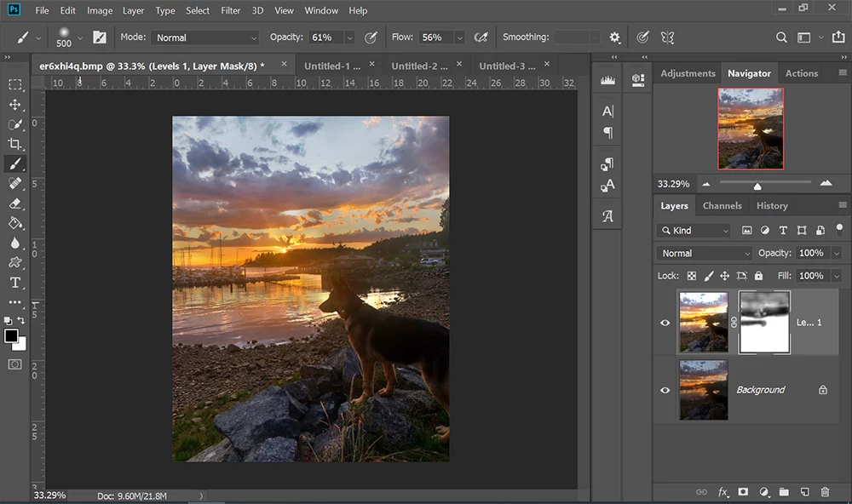
Task: Click the foreground black color swatch
Action: pos(11,336)
